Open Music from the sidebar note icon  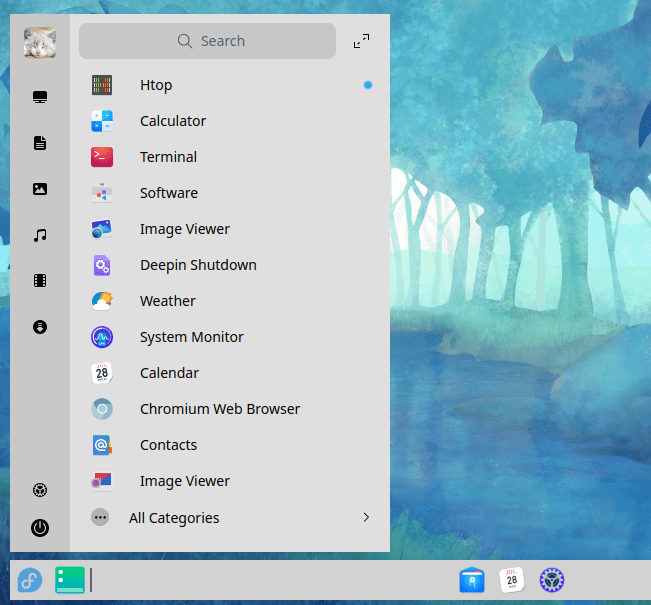(40, 235)
